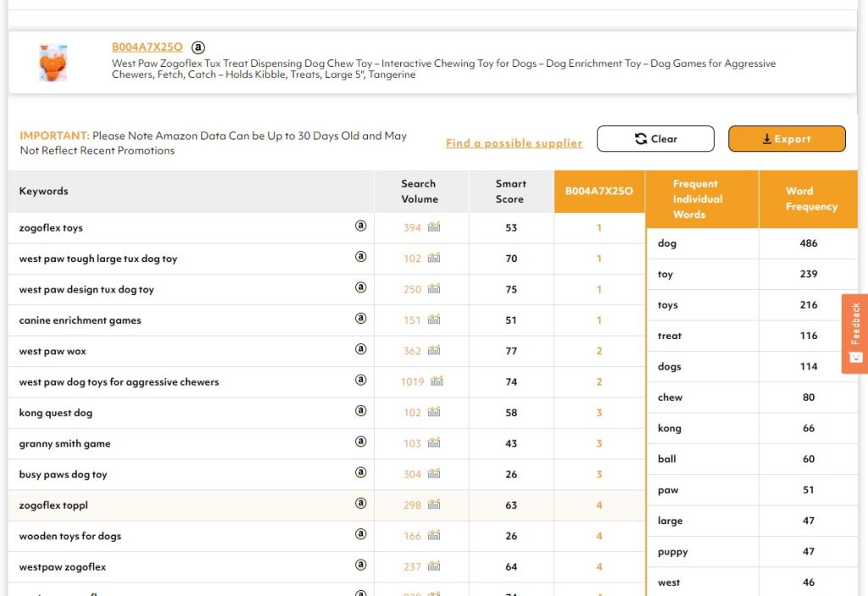Image resolution: width=868 pixels, height=596 pixels.
Task: View volume chart for kong quest dog
Action: click(x=434, y=412)
